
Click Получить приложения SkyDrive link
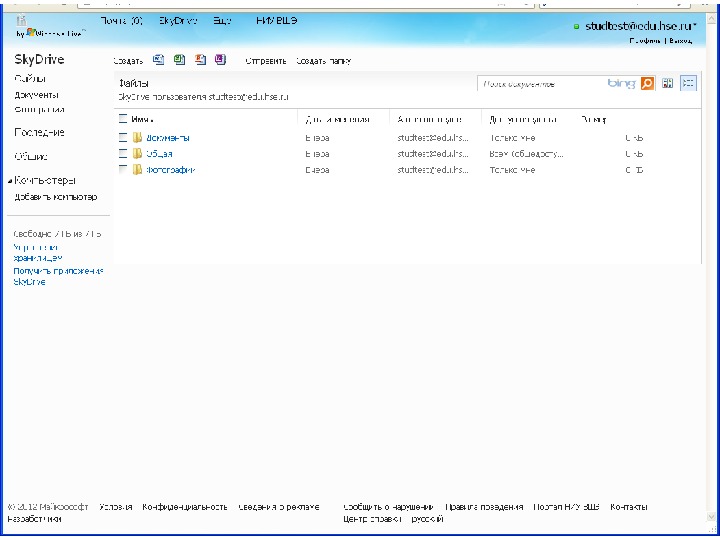tap(58, 276)
